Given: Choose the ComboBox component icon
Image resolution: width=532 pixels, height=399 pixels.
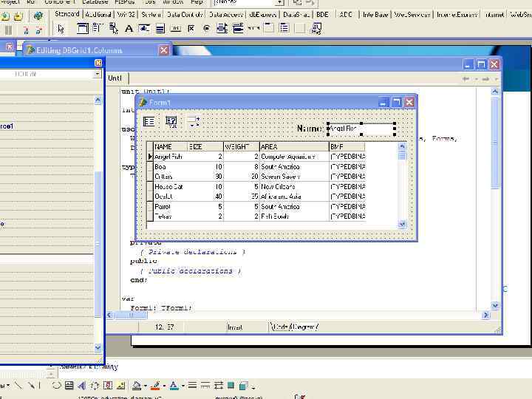Looking at the screenshot, I should coord(238,29).
